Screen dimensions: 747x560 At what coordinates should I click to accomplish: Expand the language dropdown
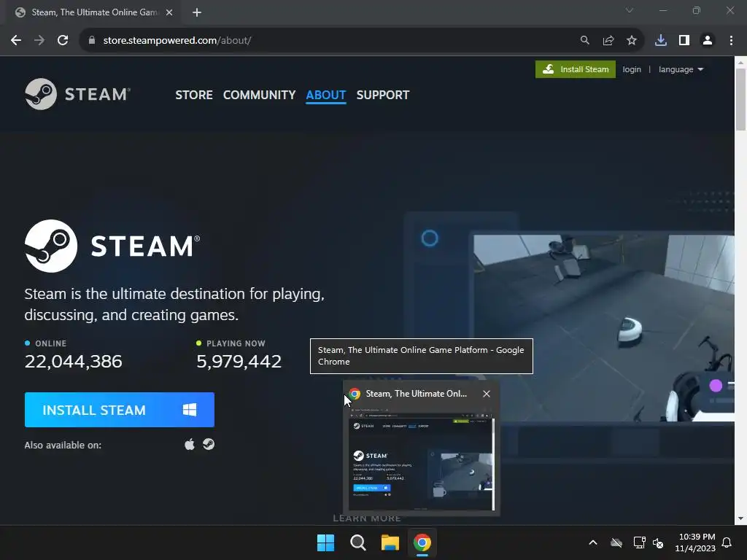pos(681,69)
